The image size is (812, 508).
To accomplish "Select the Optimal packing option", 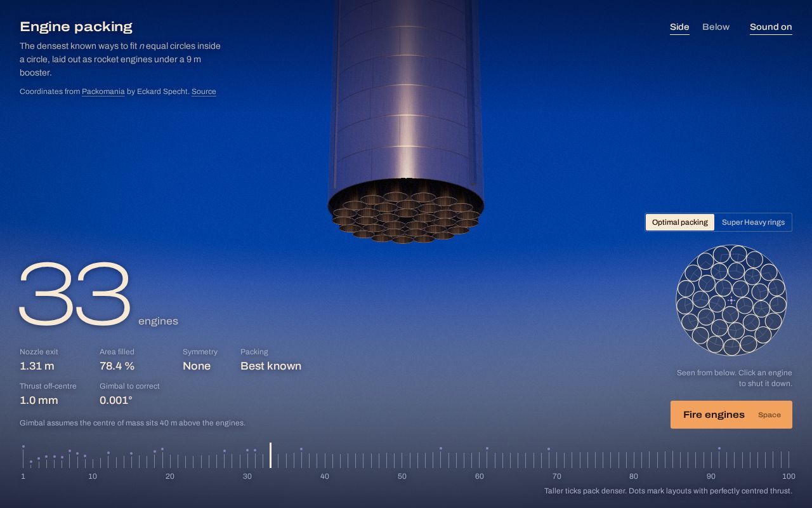I will (x=680, y=222).
